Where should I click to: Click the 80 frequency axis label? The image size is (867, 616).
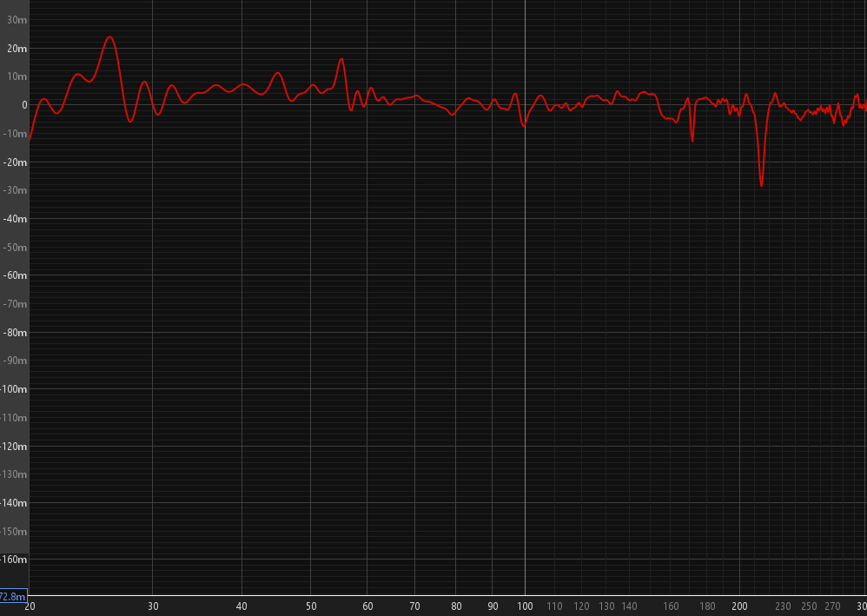(x=456, y=606)
